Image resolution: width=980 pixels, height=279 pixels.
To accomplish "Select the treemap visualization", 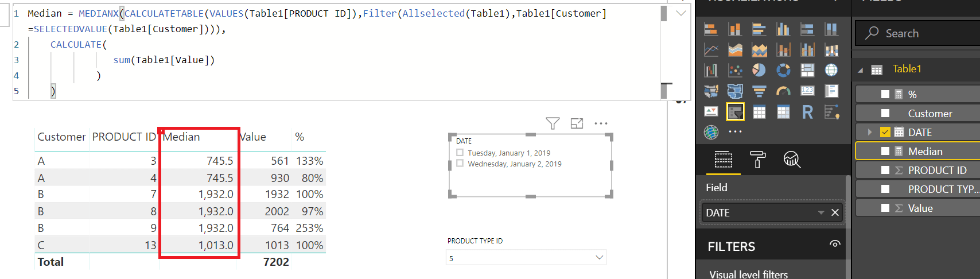I will [807, 70].
